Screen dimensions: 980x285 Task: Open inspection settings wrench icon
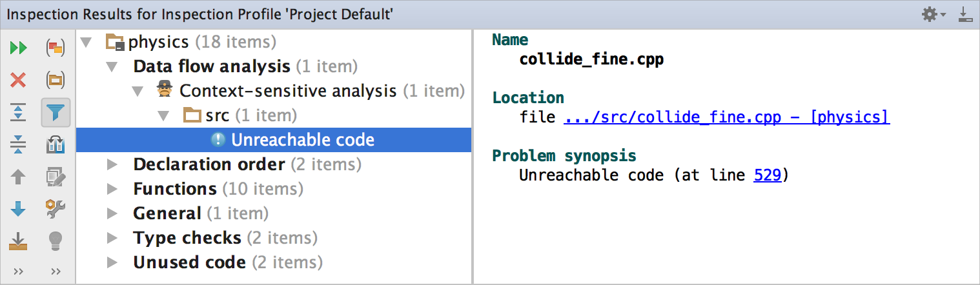coord(56,208)
